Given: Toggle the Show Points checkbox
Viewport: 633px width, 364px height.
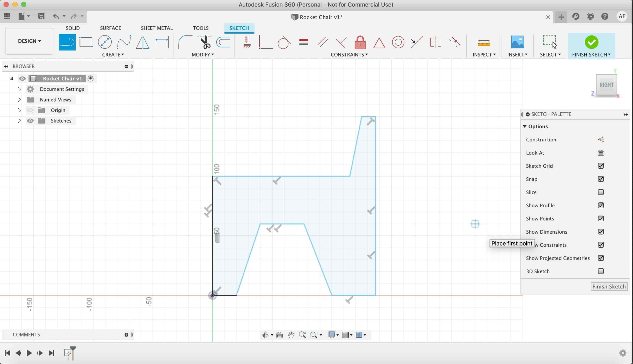Looking at the screenshot, I should point(601,218).
